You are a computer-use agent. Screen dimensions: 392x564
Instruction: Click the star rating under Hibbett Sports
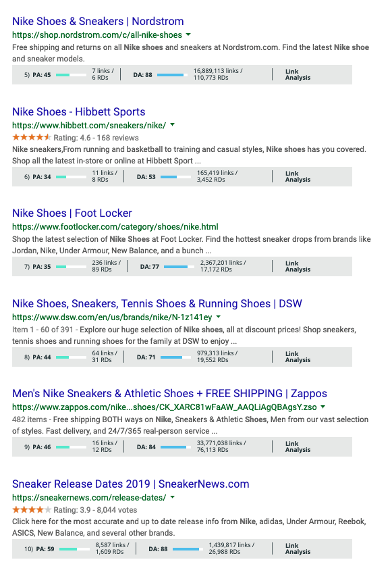(32, 137)
